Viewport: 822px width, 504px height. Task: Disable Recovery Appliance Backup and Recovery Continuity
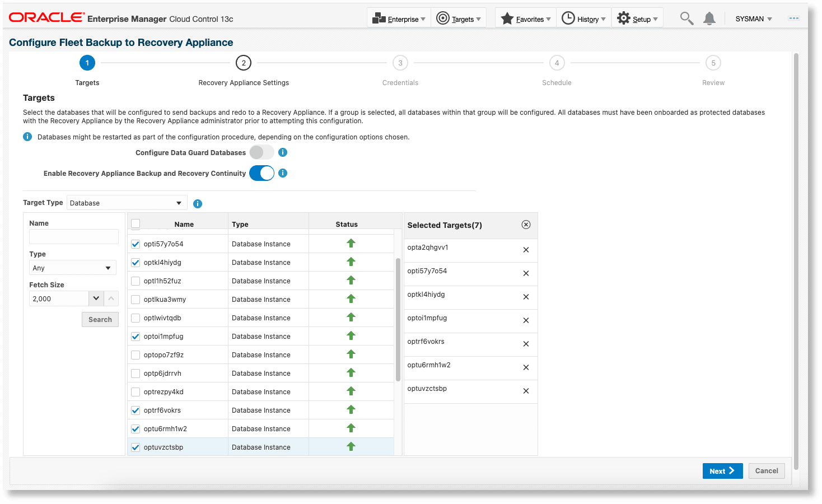click(261, 172)
